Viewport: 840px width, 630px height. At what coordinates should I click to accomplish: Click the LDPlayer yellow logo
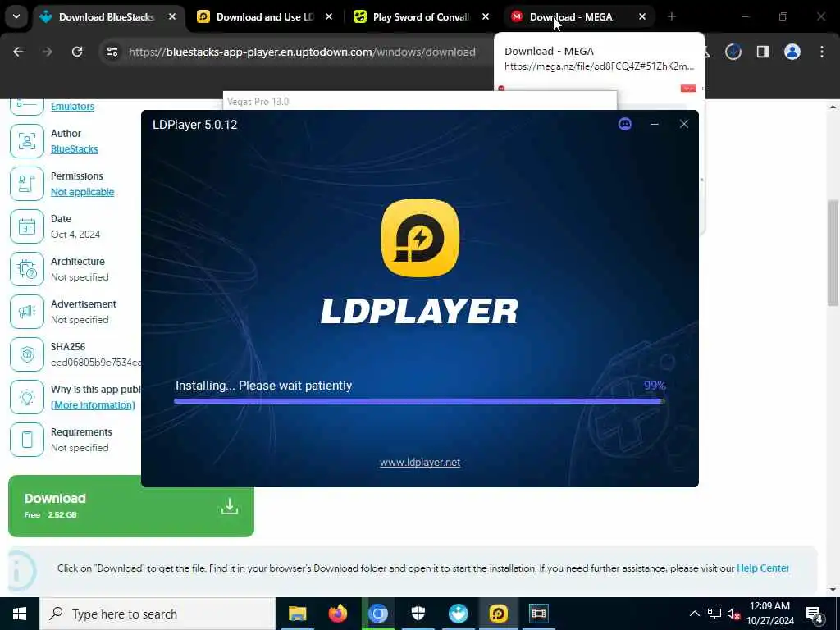420,238
